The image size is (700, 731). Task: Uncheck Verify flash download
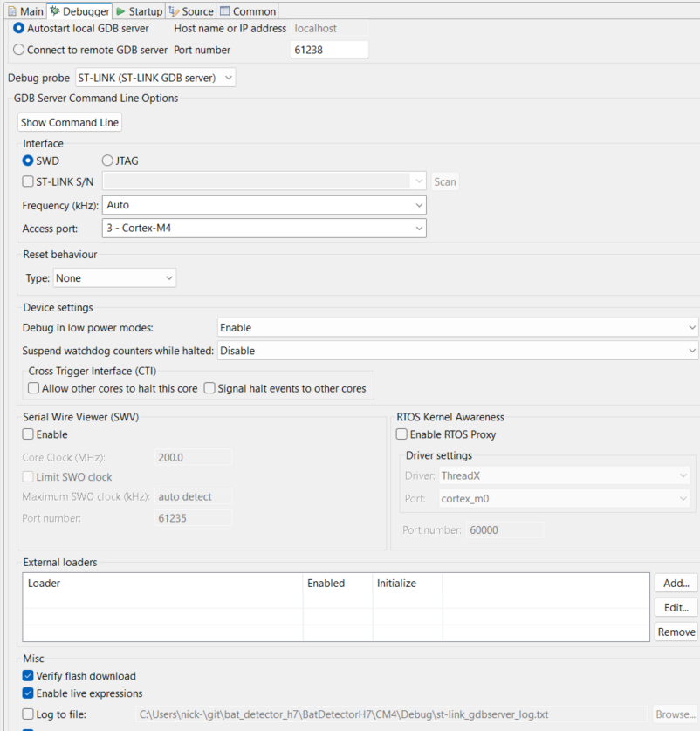pyautogui.click(x=28, y=676)
